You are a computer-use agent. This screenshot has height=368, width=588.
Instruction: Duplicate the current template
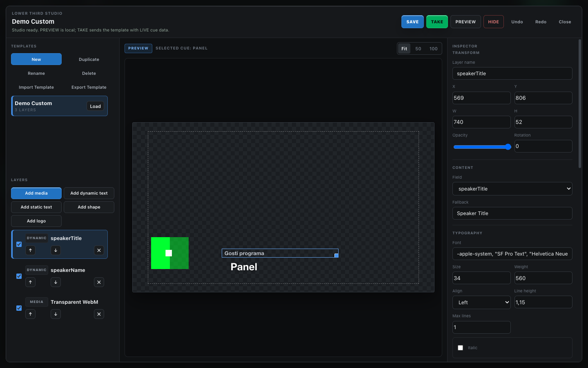point(89,59)
